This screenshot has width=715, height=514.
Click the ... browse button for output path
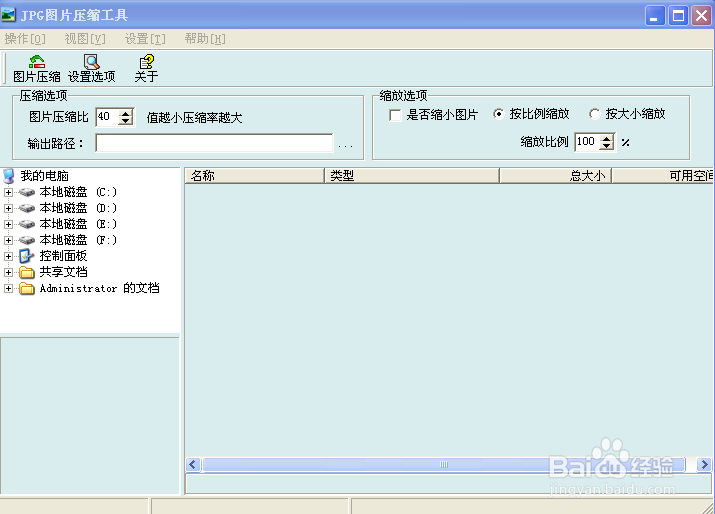pyautogui.click(x=345, y=145)
